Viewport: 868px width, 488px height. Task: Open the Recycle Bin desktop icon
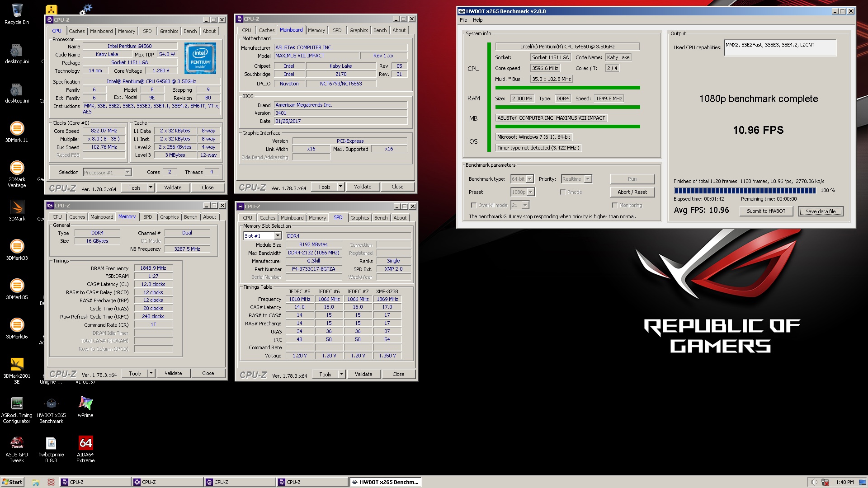point(17,14)
